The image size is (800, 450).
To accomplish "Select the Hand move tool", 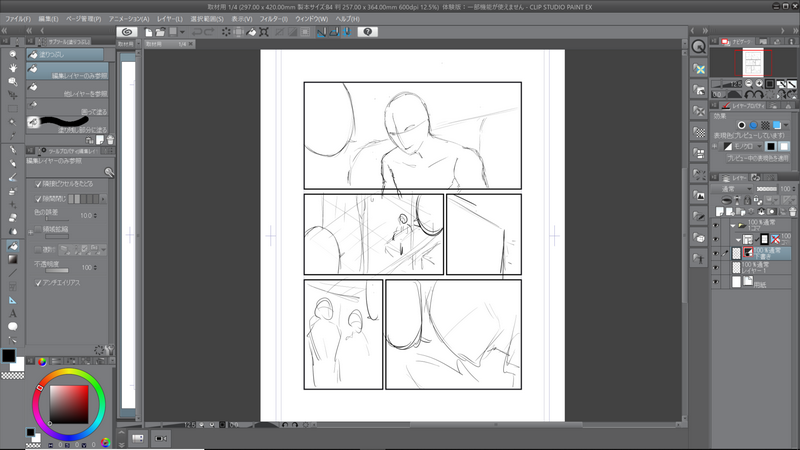I will (13, 68).
